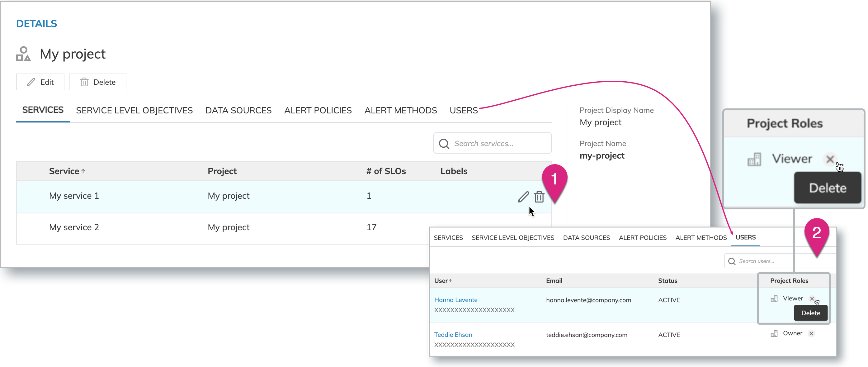Screen dimensions: 868x367
Task: Click the SERVICES tab in the users panel
Action: click(x=448, y=238)
